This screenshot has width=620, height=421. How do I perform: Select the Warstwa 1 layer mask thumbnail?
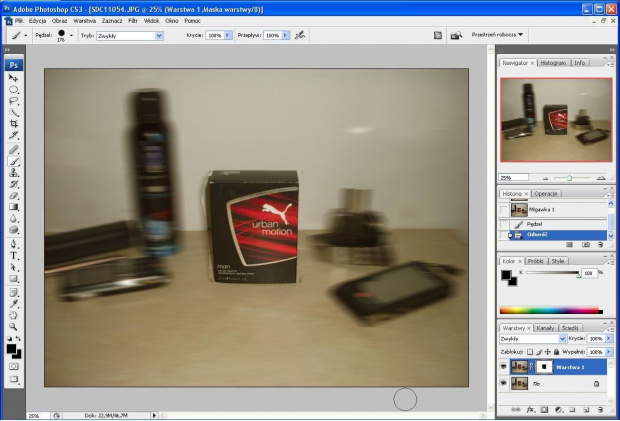(x=544, y=367)
